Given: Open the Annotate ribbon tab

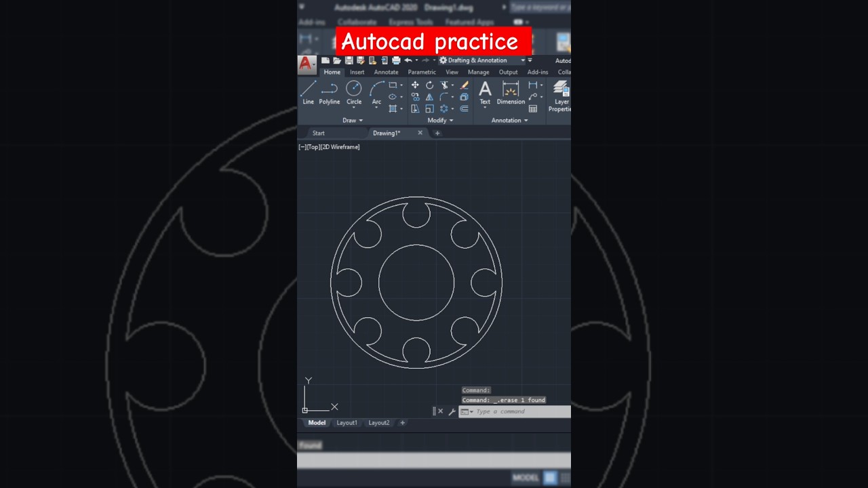Looking at the screenshot, I should pos(386,72).
